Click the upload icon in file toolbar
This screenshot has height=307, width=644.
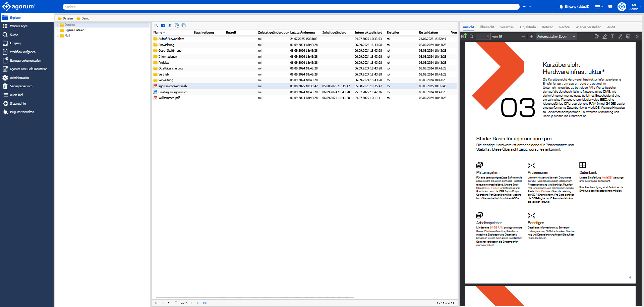(170, 25)
